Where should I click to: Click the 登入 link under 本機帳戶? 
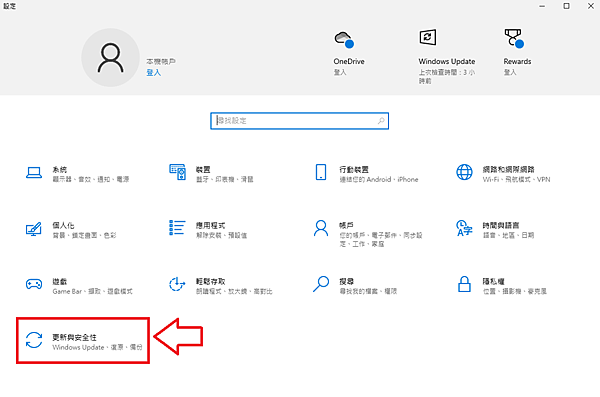point(153,72)
